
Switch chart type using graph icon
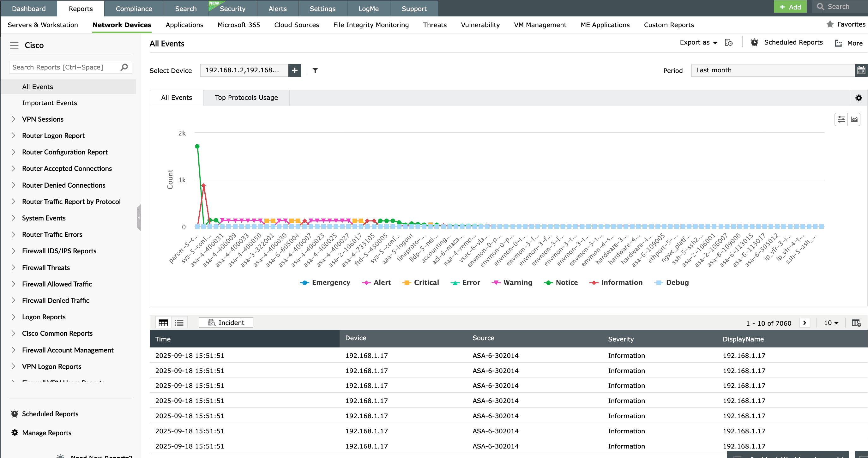(x=854, y=119)
